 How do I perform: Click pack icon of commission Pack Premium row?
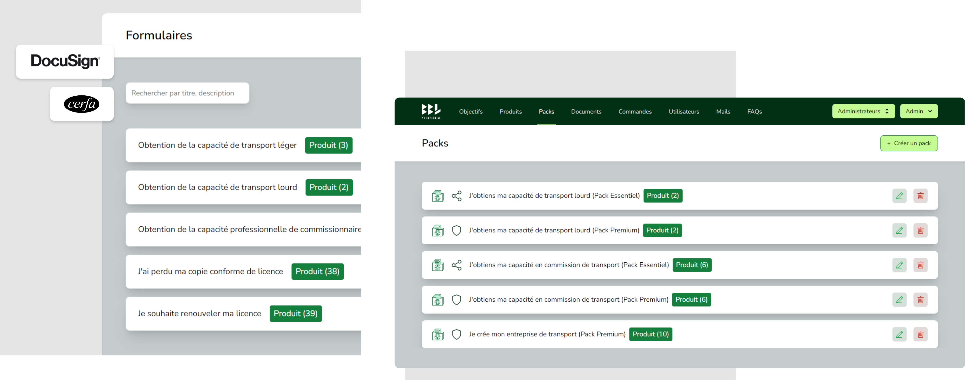point(438,300)
